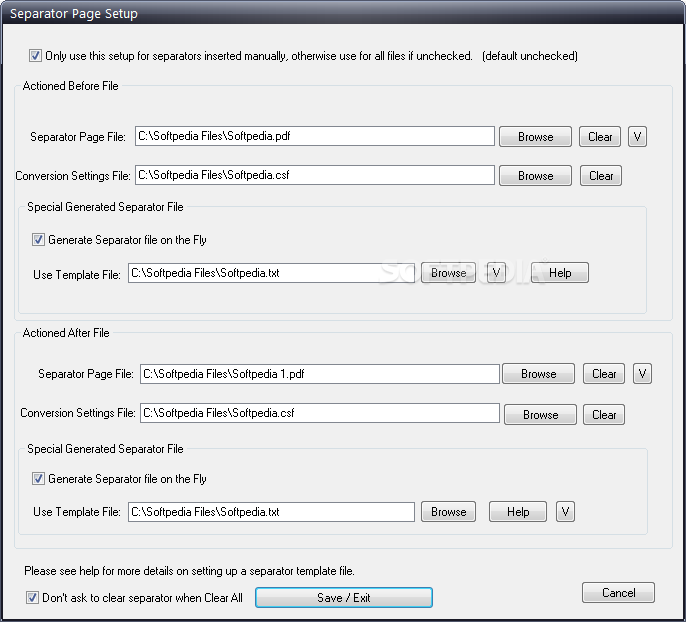Viewport: 686px width, 622px height.
Task: Browse for the before-file Separator Page File
Action: (535, 137)
